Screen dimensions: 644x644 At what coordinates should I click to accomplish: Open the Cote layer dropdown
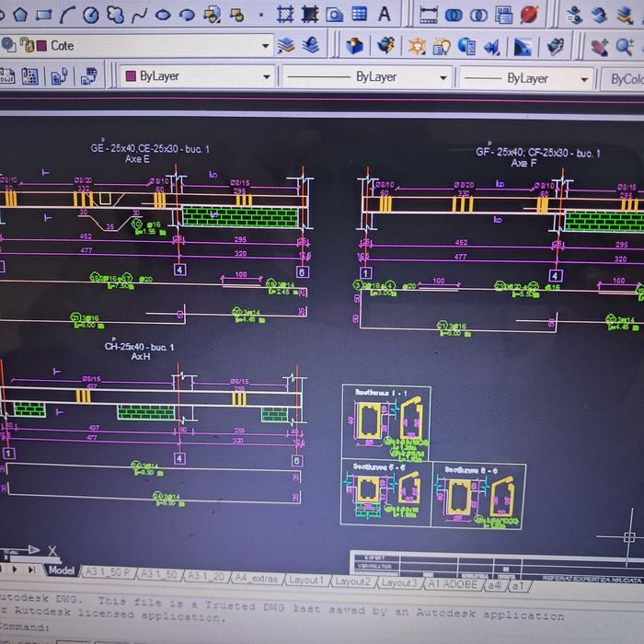coord(265,46)
